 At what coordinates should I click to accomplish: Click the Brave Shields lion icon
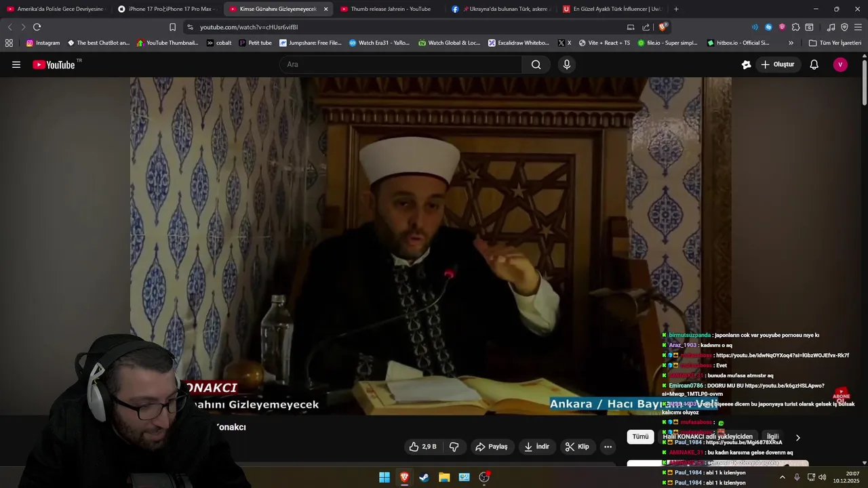point(663,27)
